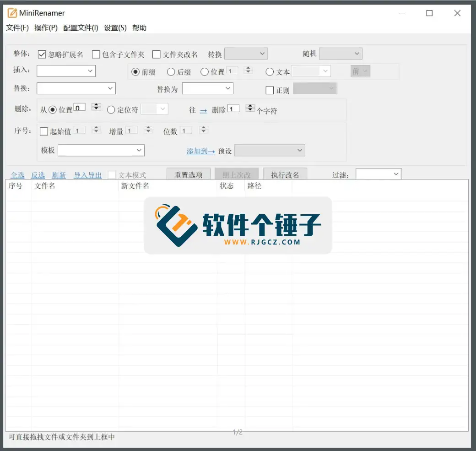
Task: Click the 删除 character count stepper
Action: coord(250,108)
